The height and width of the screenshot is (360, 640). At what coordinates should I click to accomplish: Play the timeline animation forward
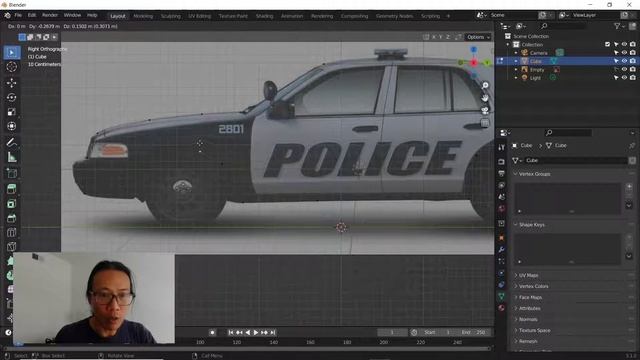point(256,333)
